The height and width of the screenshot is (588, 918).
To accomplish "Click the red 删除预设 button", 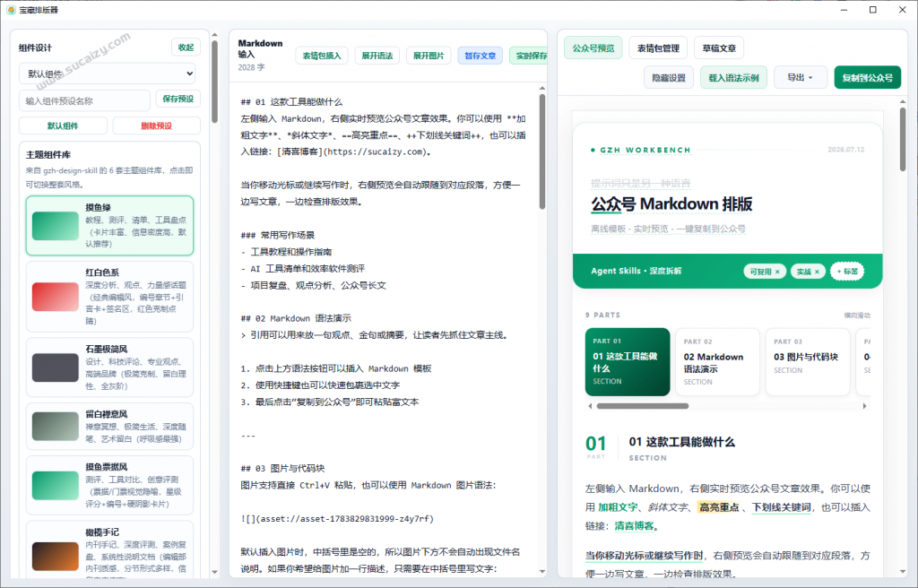I will tap(156, 125).
